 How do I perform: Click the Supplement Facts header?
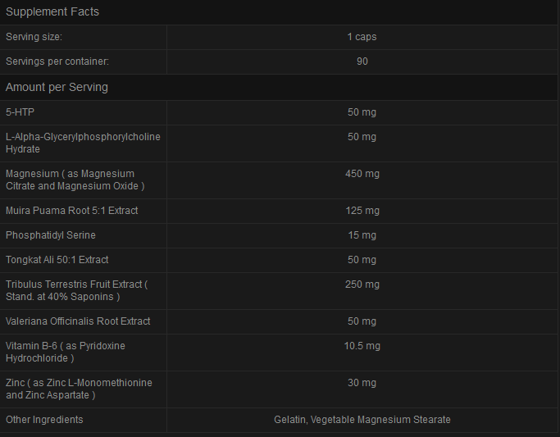tap(52, 12)
